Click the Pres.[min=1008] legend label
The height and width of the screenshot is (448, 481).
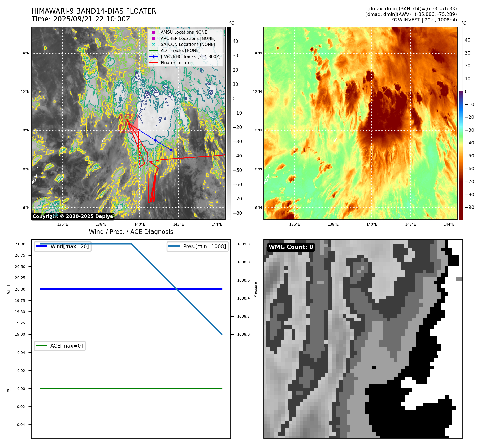coord(205,246)
